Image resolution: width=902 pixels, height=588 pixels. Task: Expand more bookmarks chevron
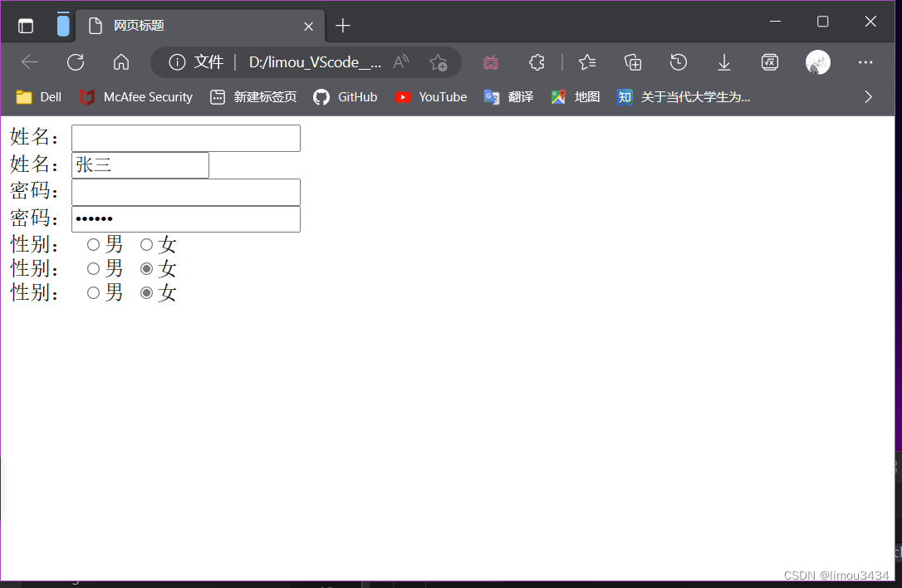click(x=868, y=97)
